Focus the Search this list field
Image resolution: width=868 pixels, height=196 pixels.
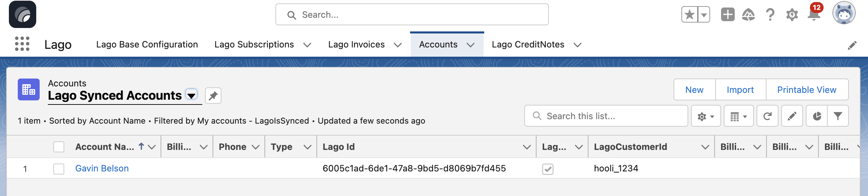click(x=606, y=116)
